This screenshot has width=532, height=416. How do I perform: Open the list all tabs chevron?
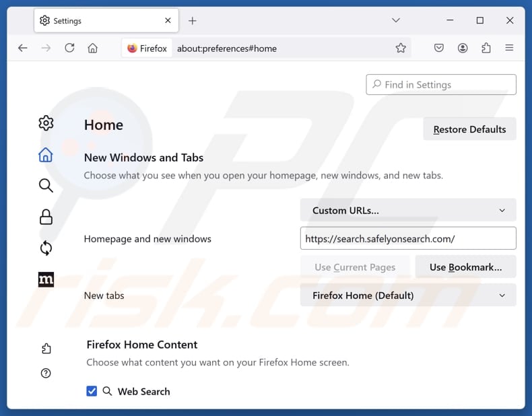pyautogui.click(x=396, y=20)
